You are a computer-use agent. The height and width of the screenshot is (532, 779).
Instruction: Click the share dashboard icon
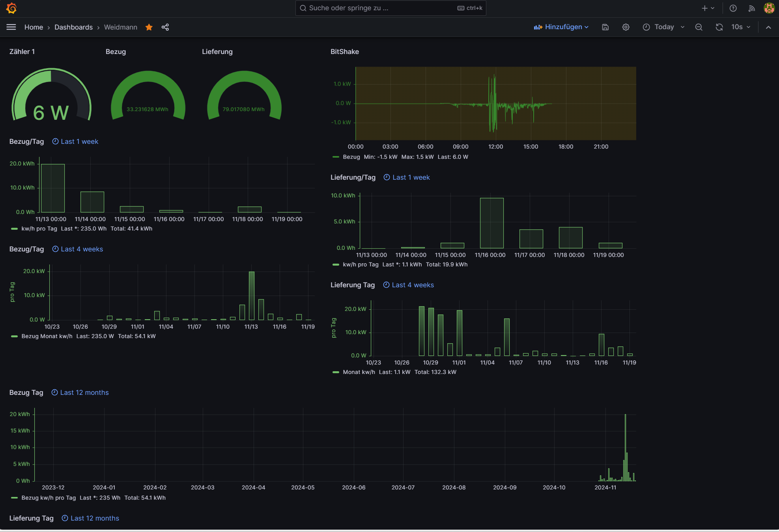(165, 27)
